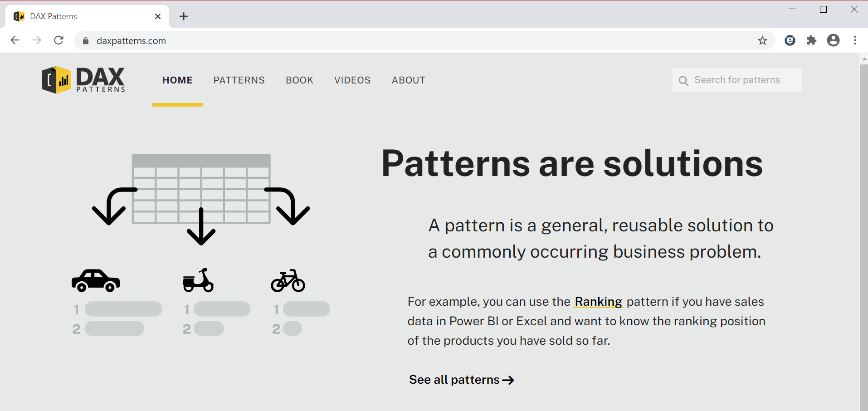This screenshot has height=411, width=868.
Task: Click the search magnifier icon
Action: pos(683,81)
